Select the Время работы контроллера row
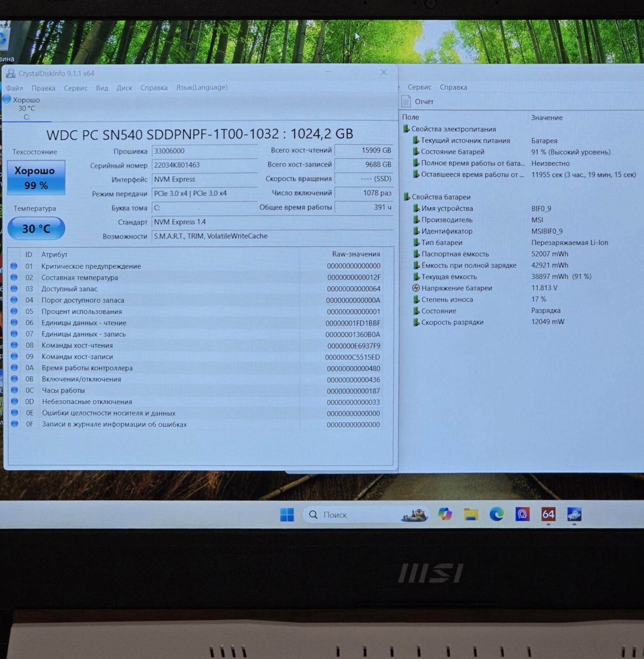Viewport: 644px width, 659px height. [x=196, y=368]
